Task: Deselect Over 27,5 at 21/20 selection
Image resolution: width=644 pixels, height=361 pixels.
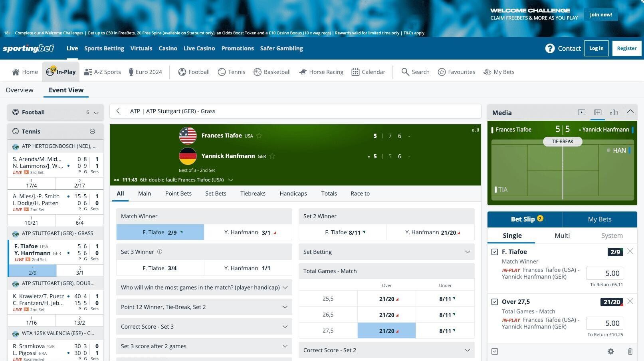Action: (386, 331)
